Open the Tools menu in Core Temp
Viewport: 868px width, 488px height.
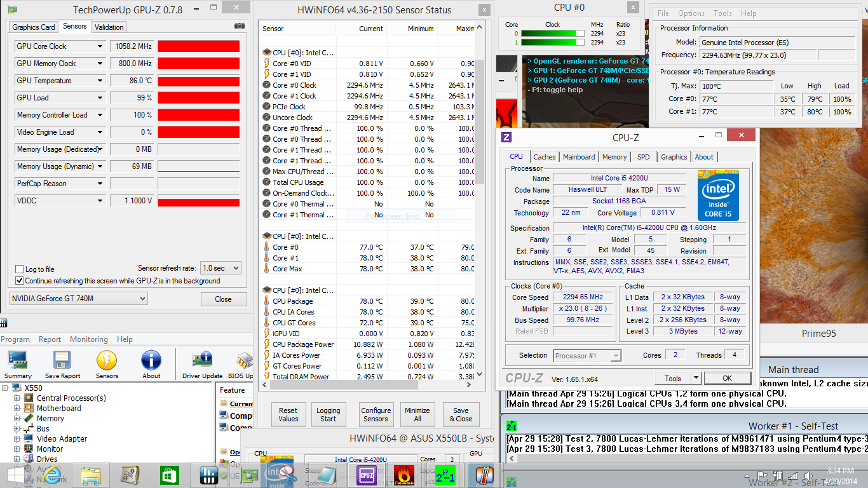click(722, 13)
